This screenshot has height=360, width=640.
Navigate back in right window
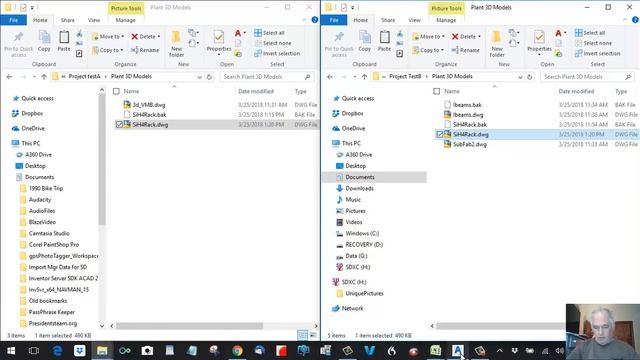click(x=330, y=77)
